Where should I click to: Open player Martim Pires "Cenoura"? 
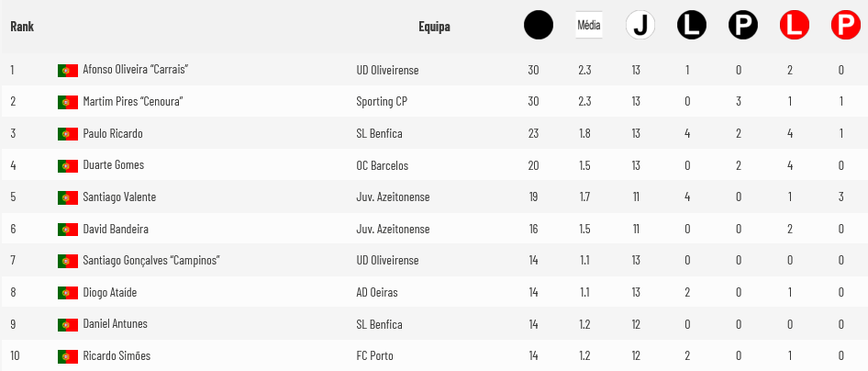133,101
